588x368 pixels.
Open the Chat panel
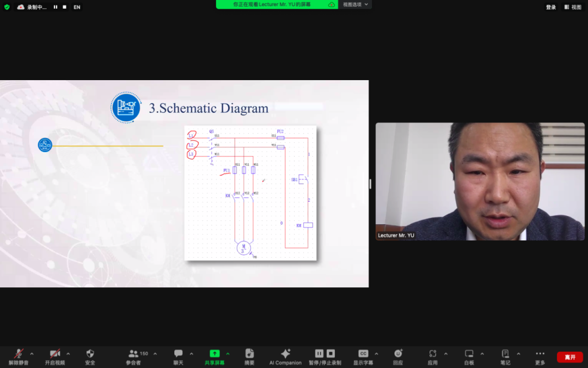coord(179,357)
